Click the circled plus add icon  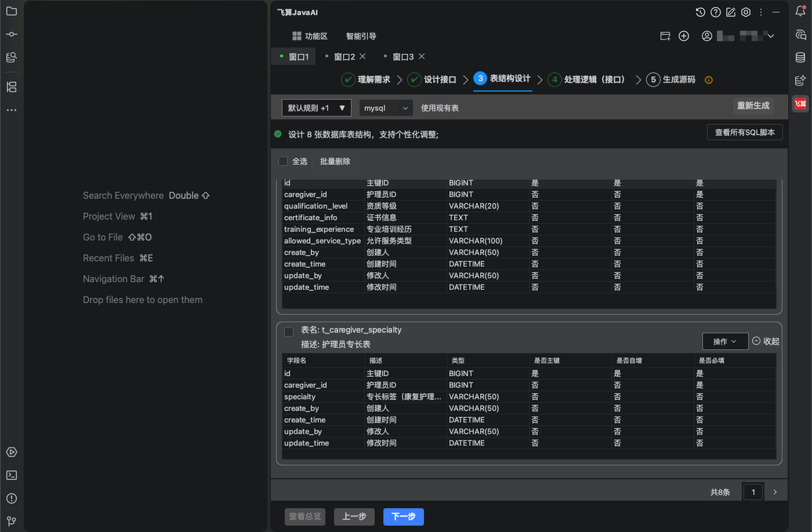[684, 36]
